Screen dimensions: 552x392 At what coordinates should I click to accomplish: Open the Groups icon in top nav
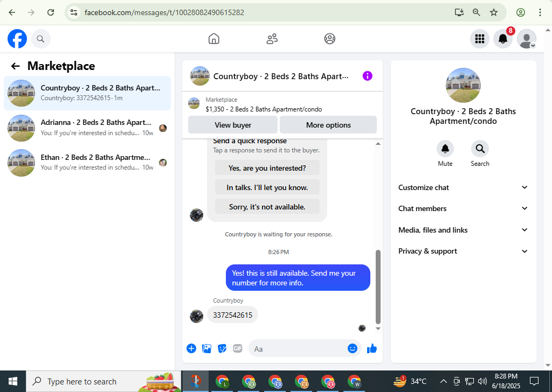(330, 39)
